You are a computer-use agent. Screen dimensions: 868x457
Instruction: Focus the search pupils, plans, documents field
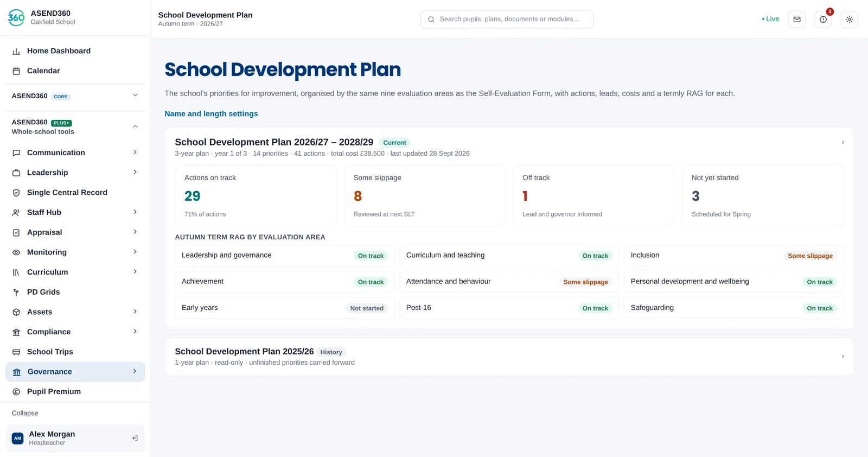(507, 20)
